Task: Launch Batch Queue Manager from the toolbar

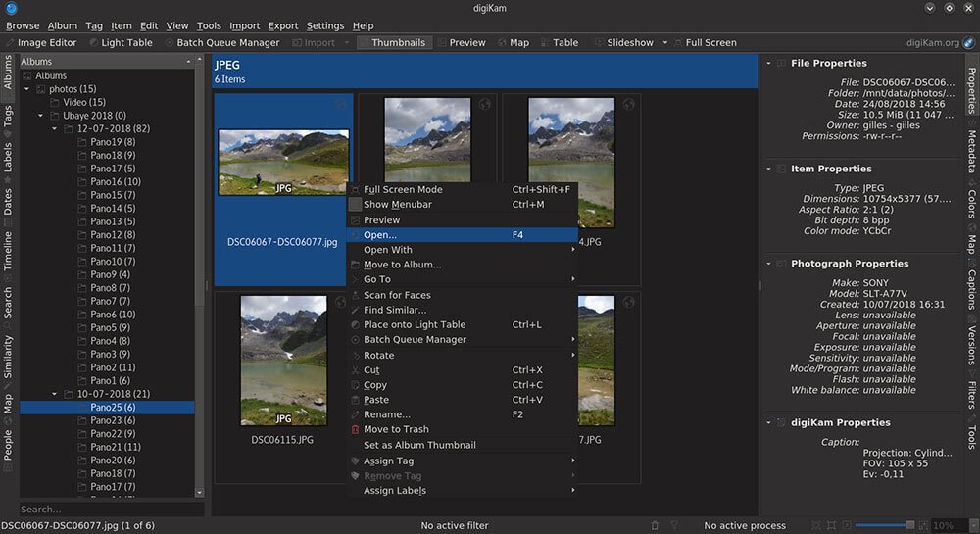Action: pyautogui.click(x=221, y=43)
